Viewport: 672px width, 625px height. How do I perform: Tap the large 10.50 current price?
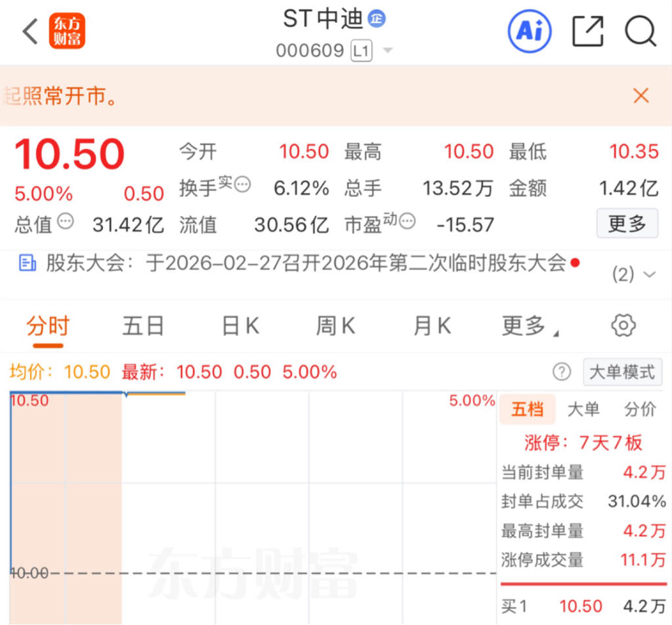(x=70, y=154)
